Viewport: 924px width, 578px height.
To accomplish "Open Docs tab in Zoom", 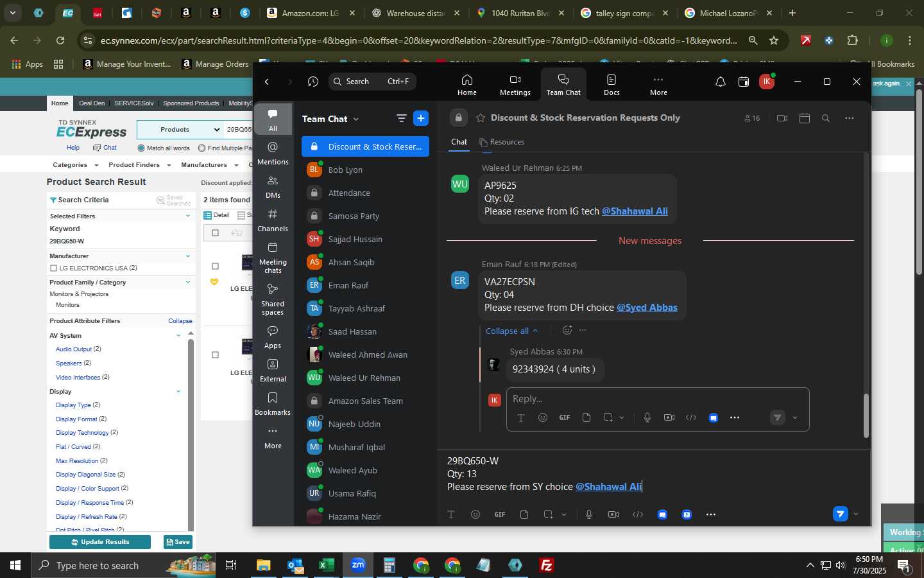I will (x=612, y=85).
